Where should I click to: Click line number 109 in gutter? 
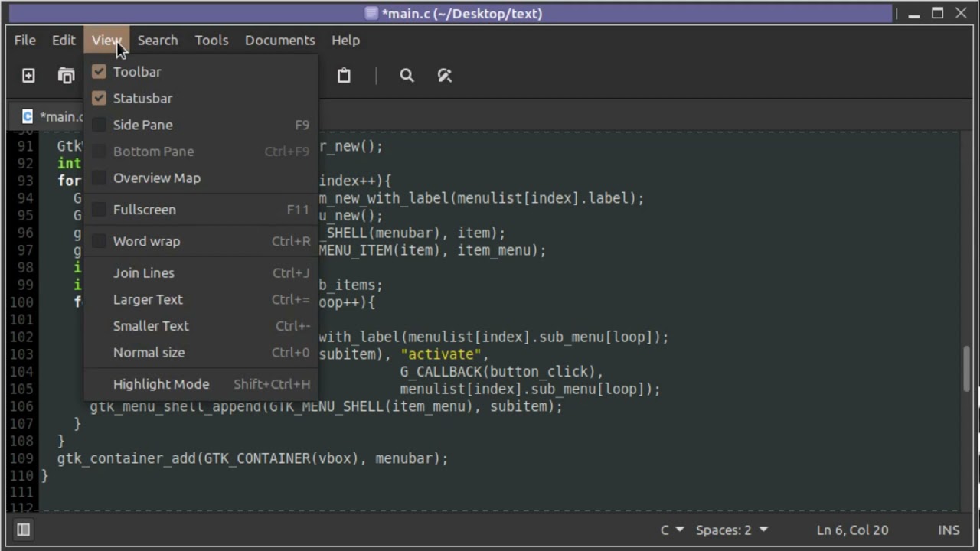click(22, 458)
